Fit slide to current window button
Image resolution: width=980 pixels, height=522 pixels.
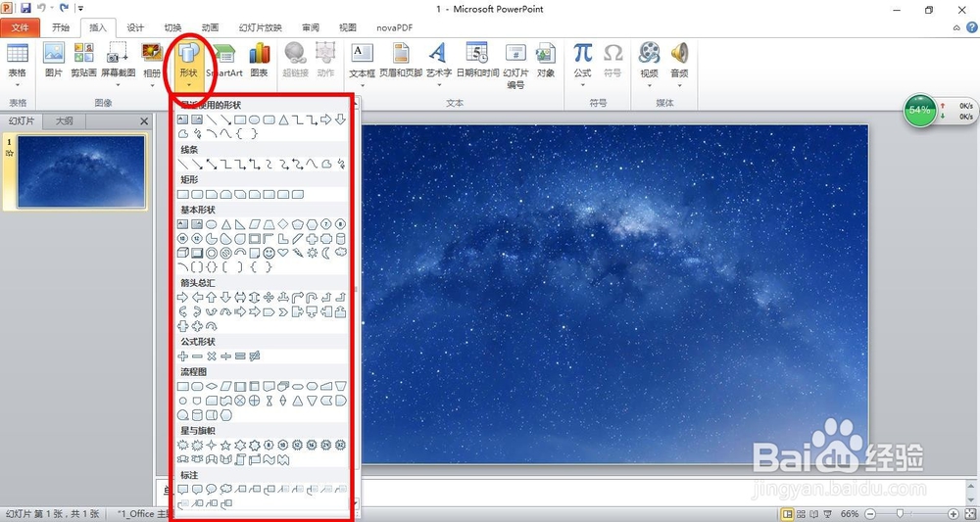[969, 514]
